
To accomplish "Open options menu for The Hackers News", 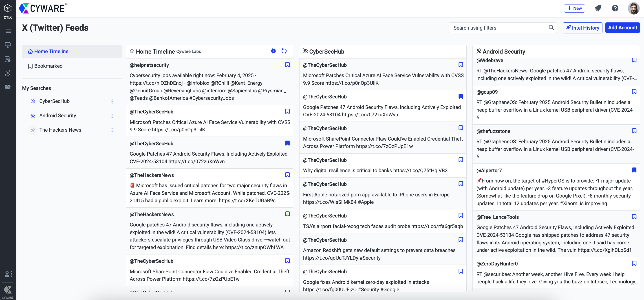I will [112, 130].
